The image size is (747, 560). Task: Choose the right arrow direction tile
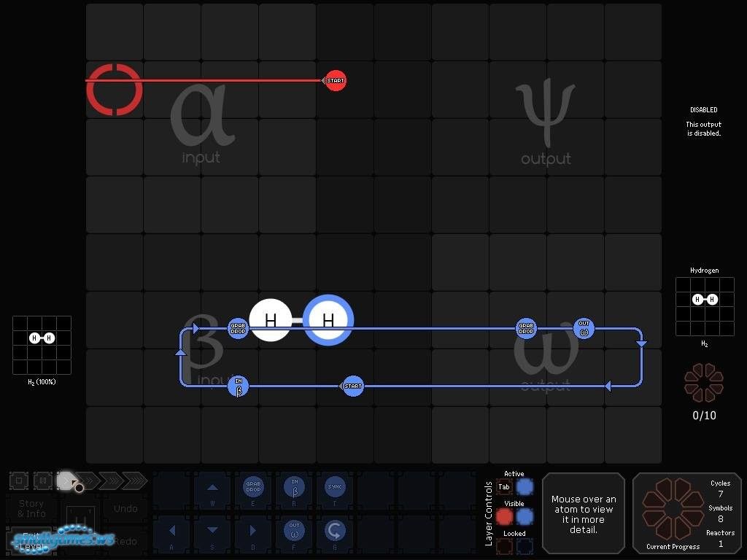point(253,529)
